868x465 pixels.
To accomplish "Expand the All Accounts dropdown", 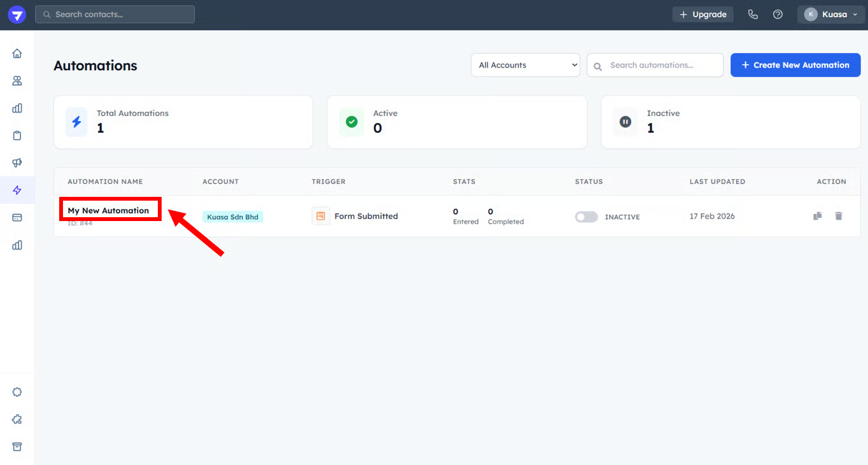I will coord(525,65).
